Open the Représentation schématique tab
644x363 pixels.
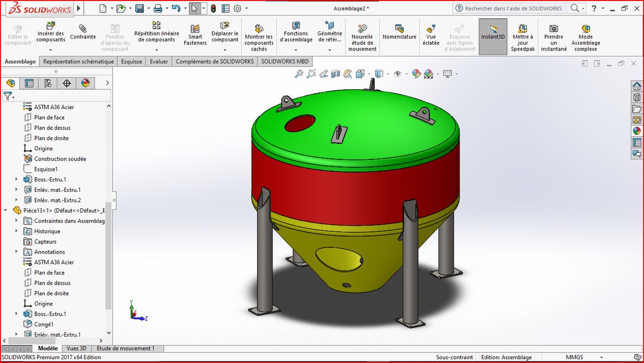click(78, 62)
